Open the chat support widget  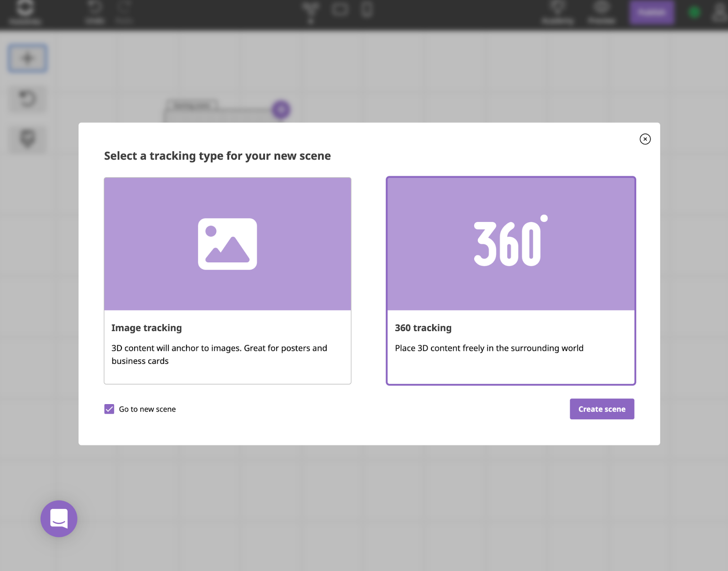point(59,519)
